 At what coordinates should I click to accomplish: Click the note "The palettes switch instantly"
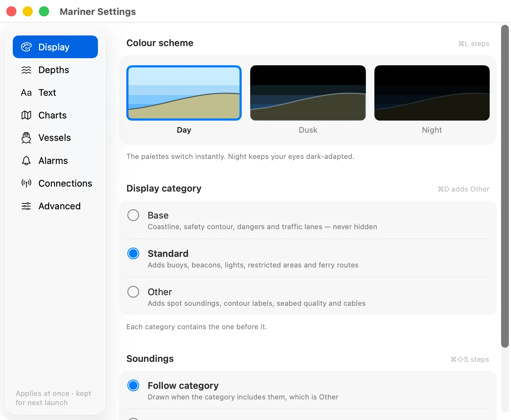[x=241, y=156]
